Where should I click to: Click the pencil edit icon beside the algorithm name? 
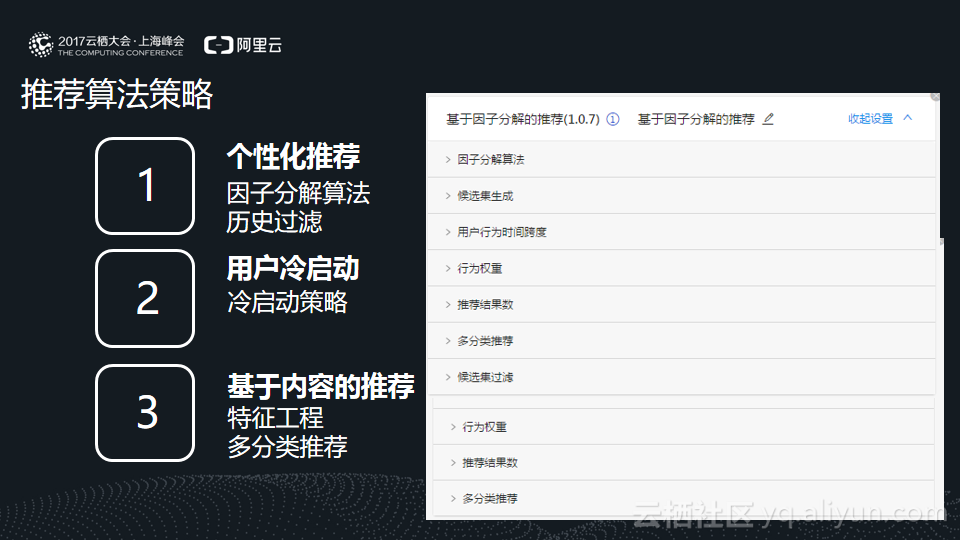[x=768, y=119]
